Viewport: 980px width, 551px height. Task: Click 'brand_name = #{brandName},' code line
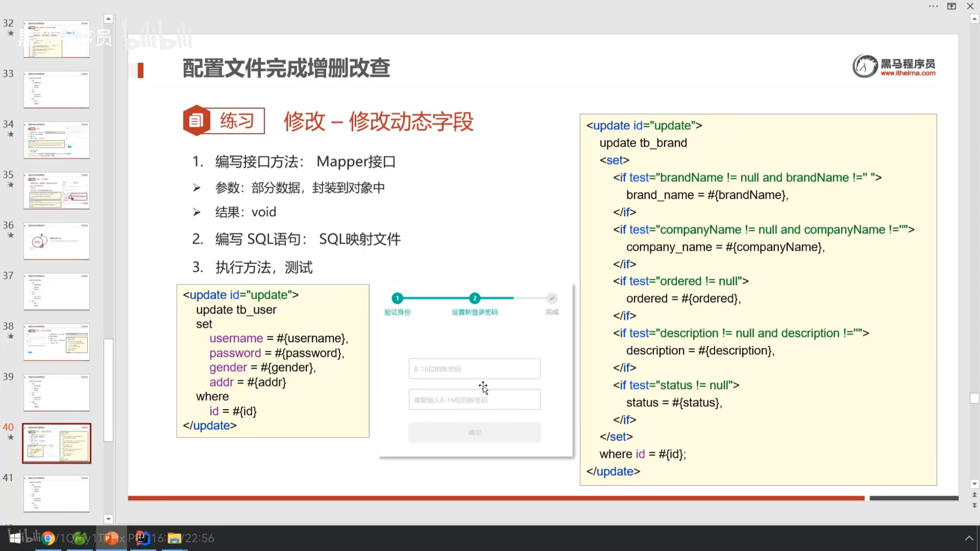point(707,195)
